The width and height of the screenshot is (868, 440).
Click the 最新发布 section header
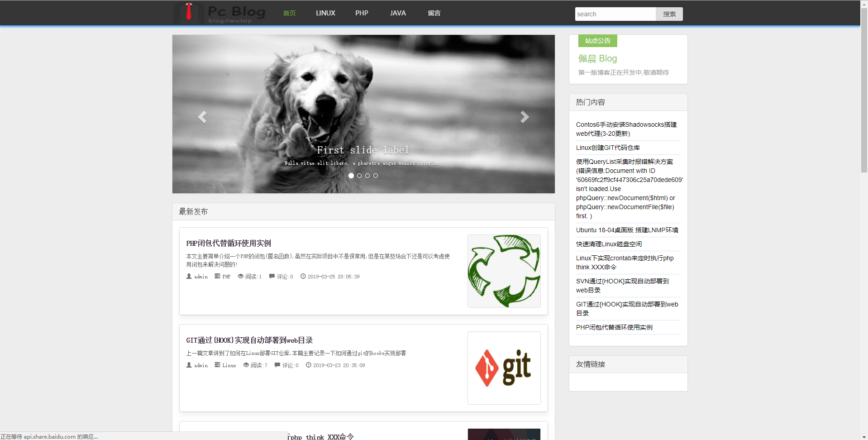(363, 211)
